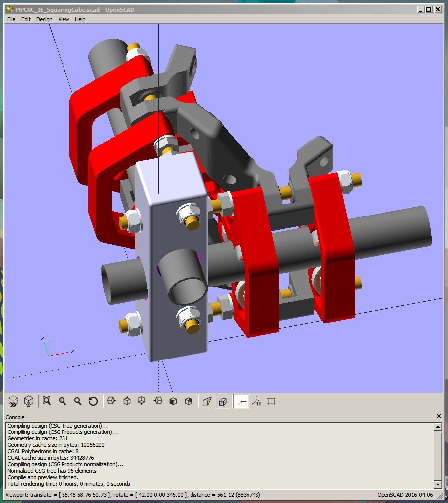Open the File menu
This screenshot has width=448, height=503.
[11, 19]
